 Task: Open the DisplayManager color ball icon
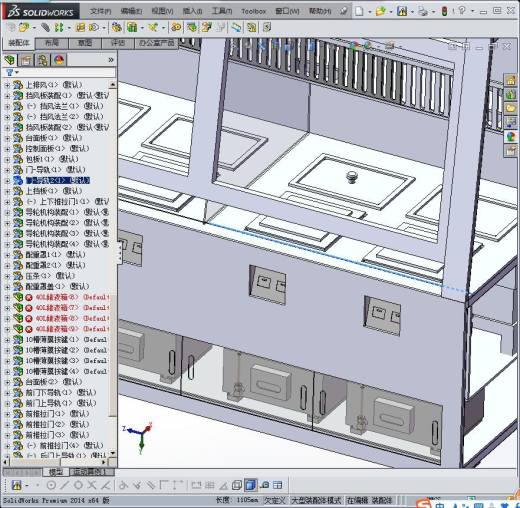coord(59,60)
